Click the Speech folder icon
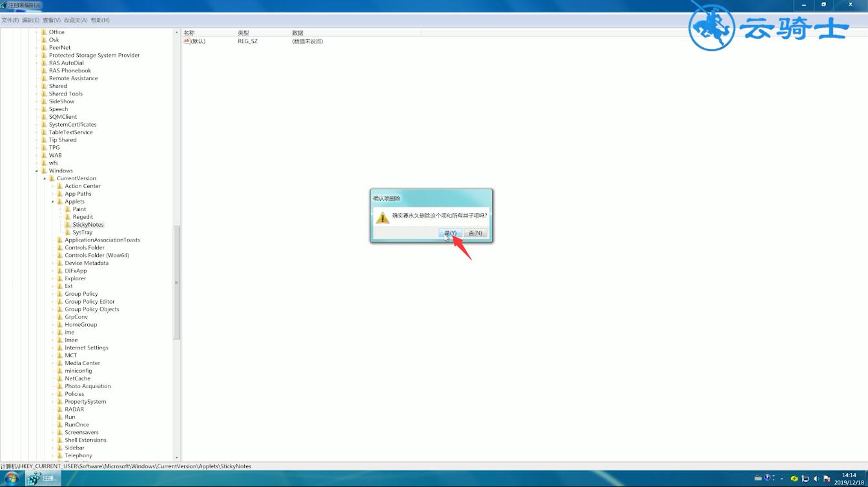868x487 pixels. 44,109
